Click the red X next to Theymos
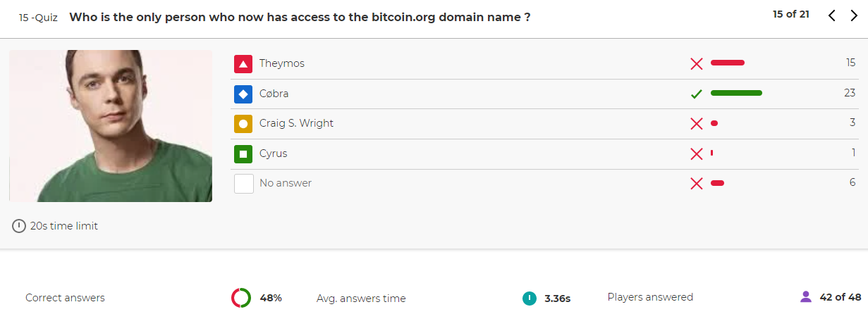The image size is (868, 314). (x=697, y=64)
